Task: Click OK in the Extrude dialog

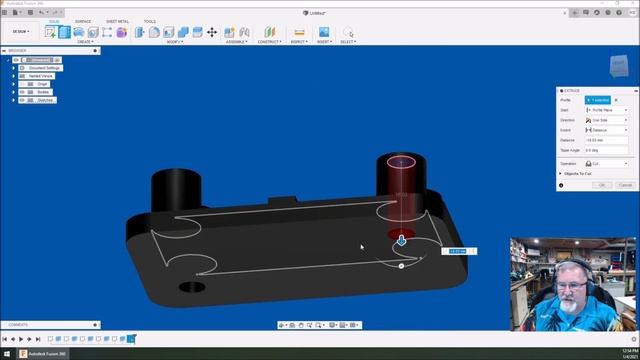Action: click(602, 185)
